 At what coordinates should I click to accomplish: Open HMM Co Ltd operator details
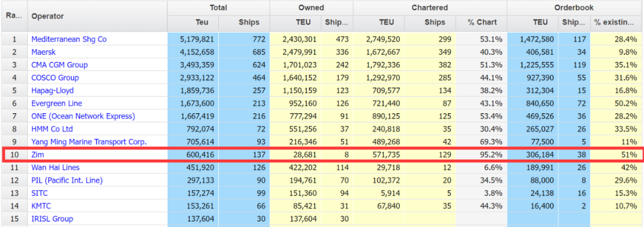click(52, 129)
